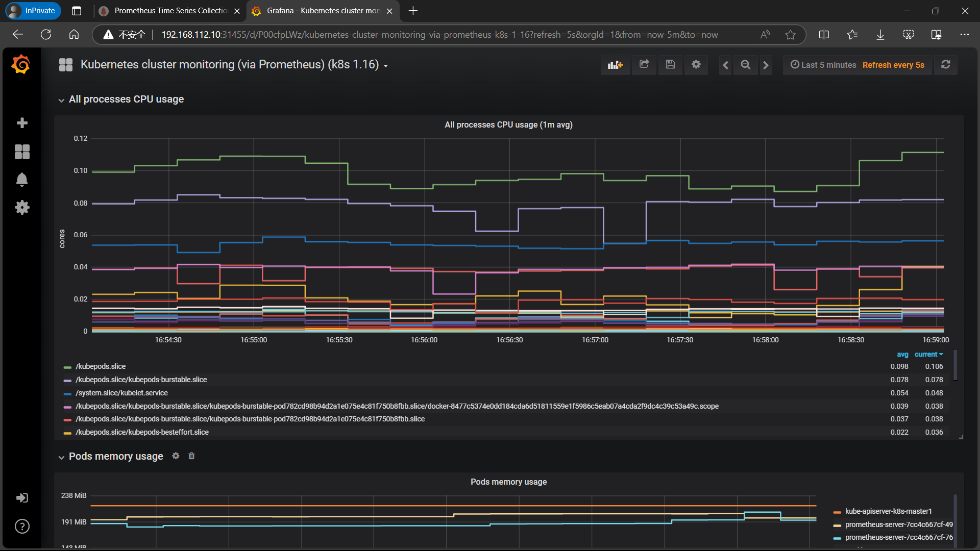Open the Share dashboard icon
The image size is (980, 551).
coord(644,65)
